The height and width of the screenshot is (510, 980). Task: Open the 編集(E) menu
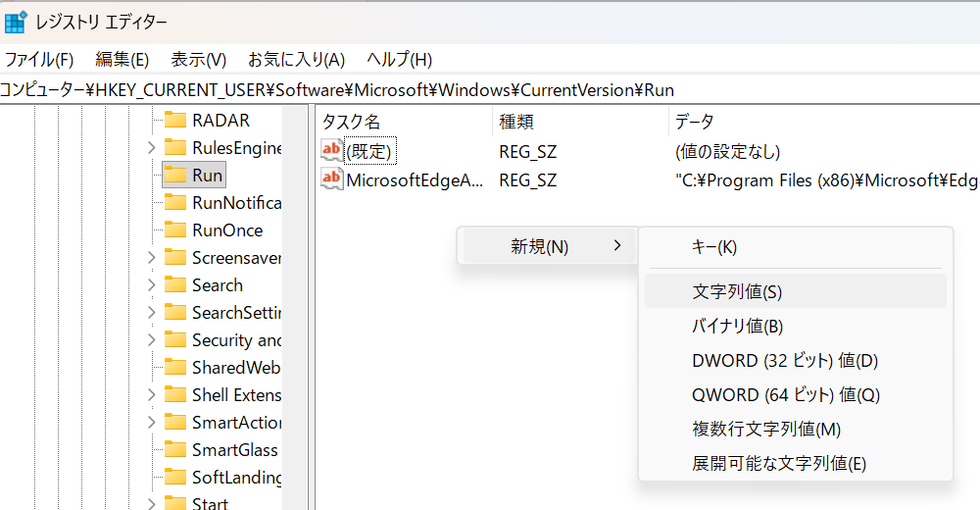tap(122, 60)
